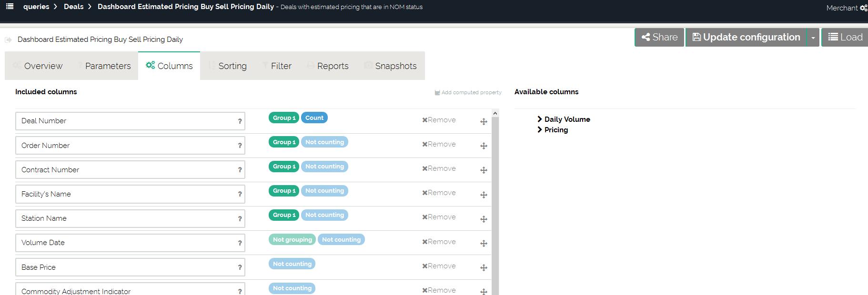Open Update configuration dropdown arrow
The height and width of the screenshot is (295, 868).
(813, 38)
